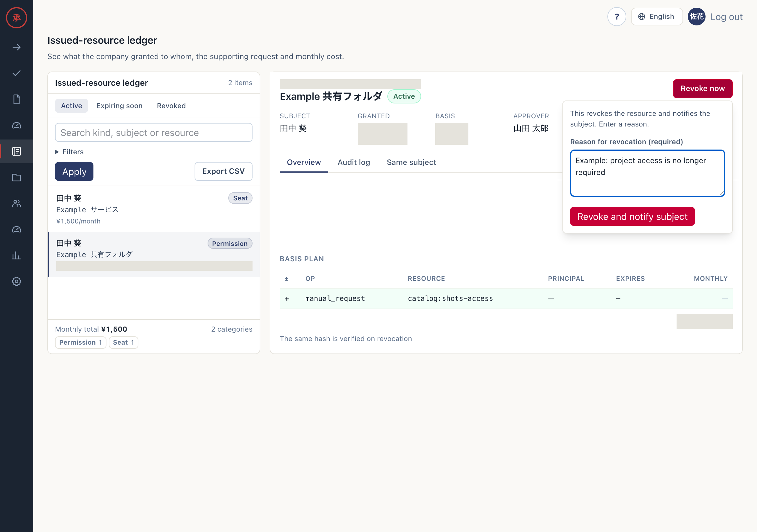Click the Export CSV button
The height and width of the screenshot is (532, 757).
pyautogui.click(x=223, y=171)
